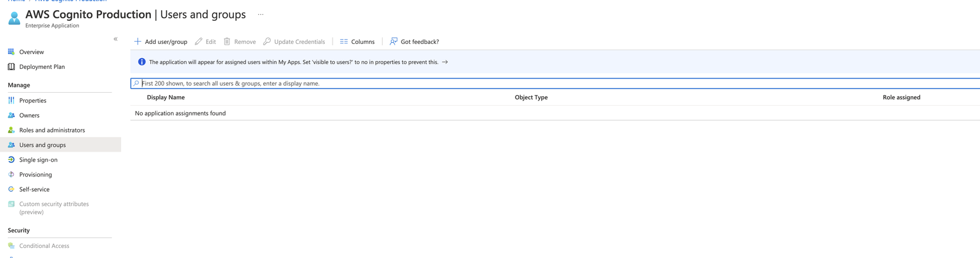Screen dimensions: 980x258
Task: Click the search users and groups field
Action: click(535, 84)
